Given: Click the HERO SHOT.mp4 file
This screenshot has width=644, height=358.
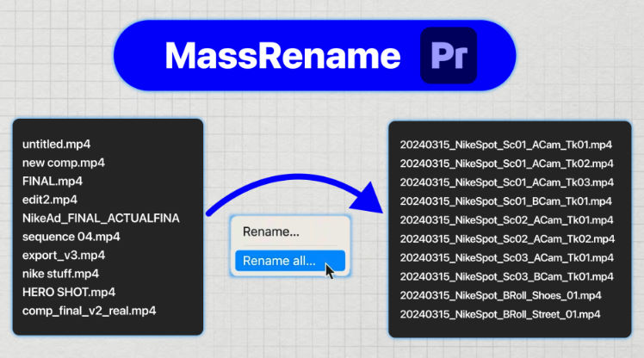Looking at the screenshot, I should tap(68, 292).
